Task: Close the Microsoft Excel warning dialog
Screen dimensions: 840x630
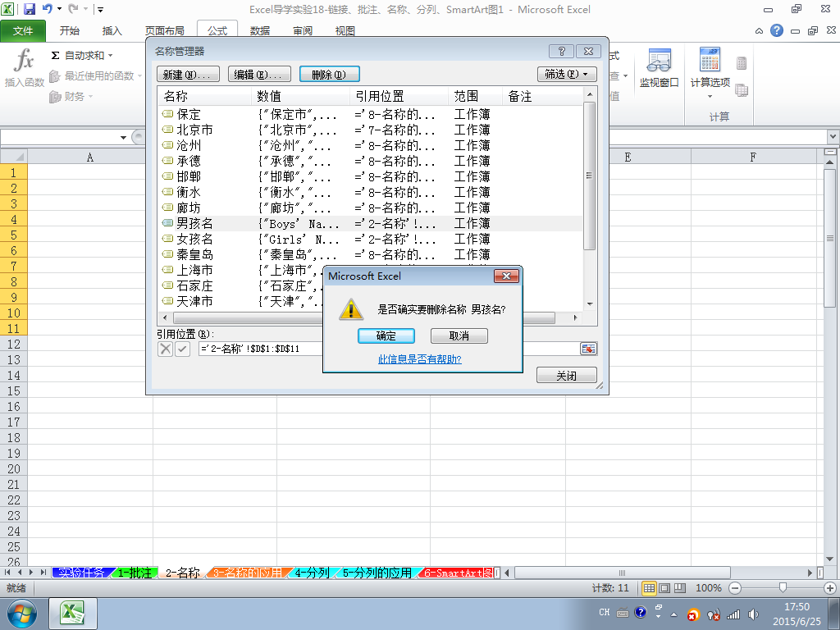Action: pos(506,276)
